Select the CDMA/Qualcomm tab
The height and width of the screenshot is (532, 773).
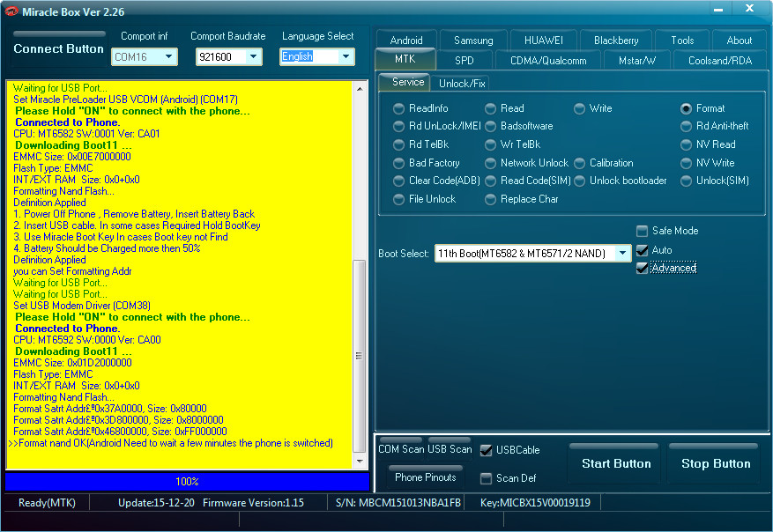click(548, 61)
